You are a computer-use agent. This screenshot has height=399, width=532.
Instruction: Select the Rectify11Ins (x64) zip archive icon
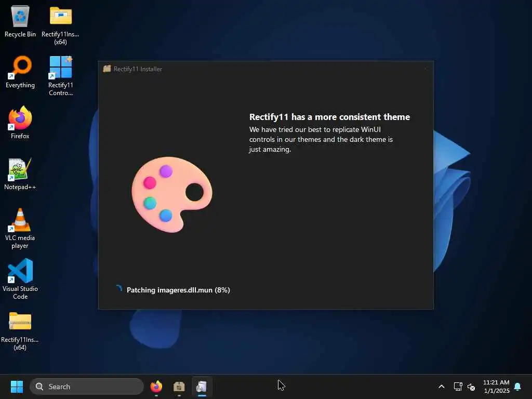20,330
